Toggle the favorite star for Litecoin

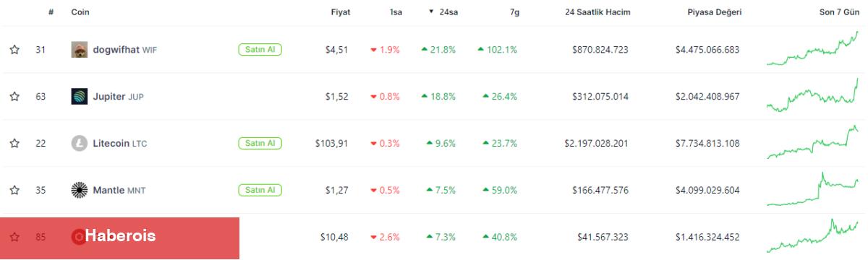click(14, 144)
